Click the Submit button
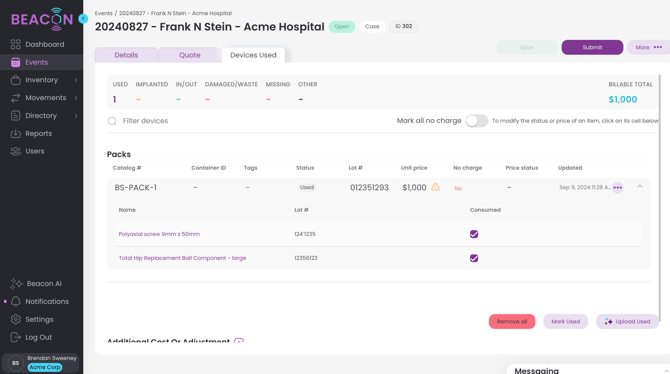Viewport: 670px width, 374px height. coord(592,47)
